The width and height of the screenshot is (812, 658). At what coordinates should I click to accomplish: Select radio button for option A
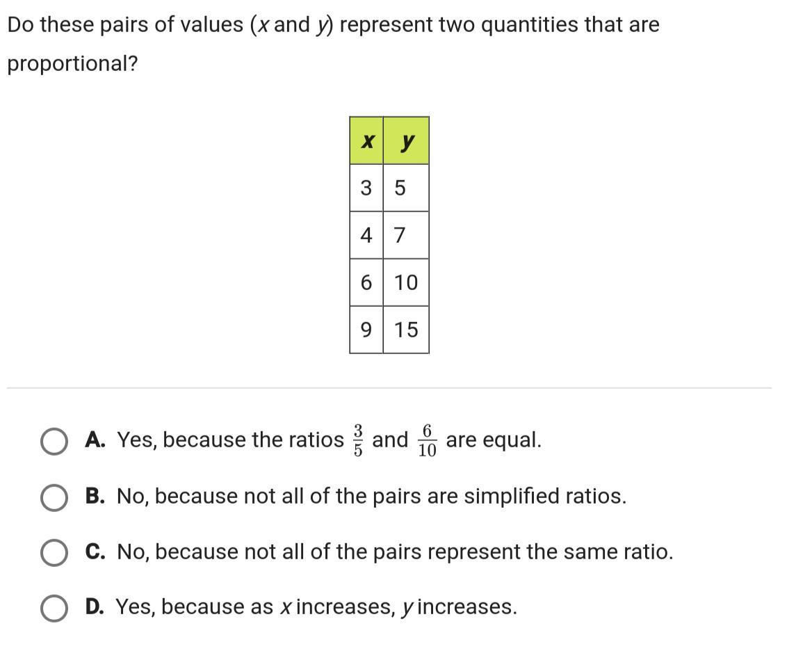point(54,441)
